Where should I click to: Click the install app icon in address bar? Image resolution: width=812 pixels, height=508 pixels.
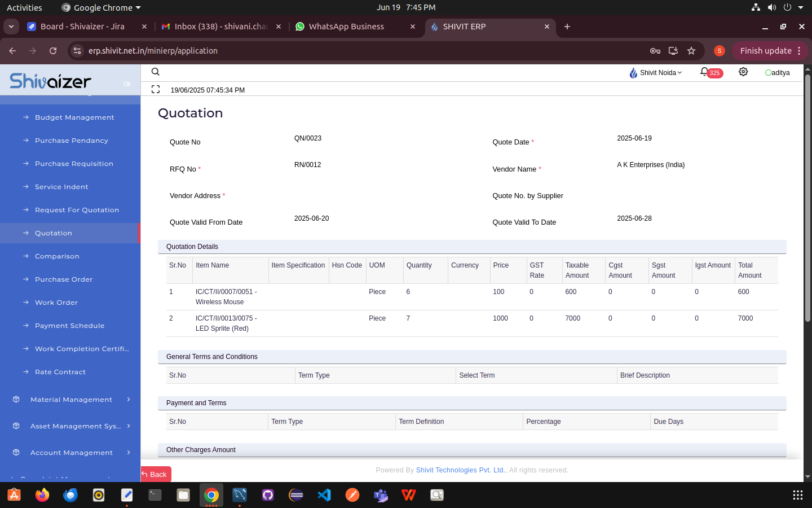[x=673, y=51]
